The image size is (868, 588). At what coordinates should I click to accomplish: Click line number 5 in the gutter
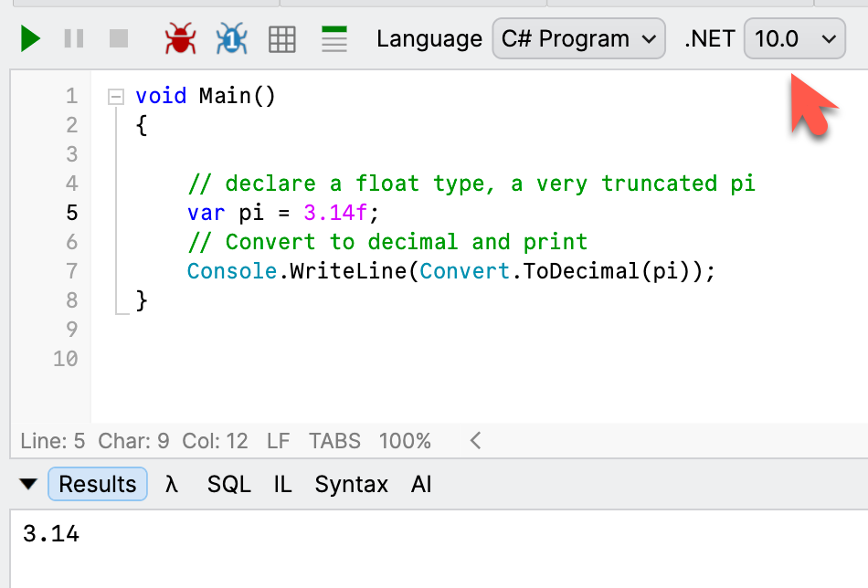[x=72, y=213]
